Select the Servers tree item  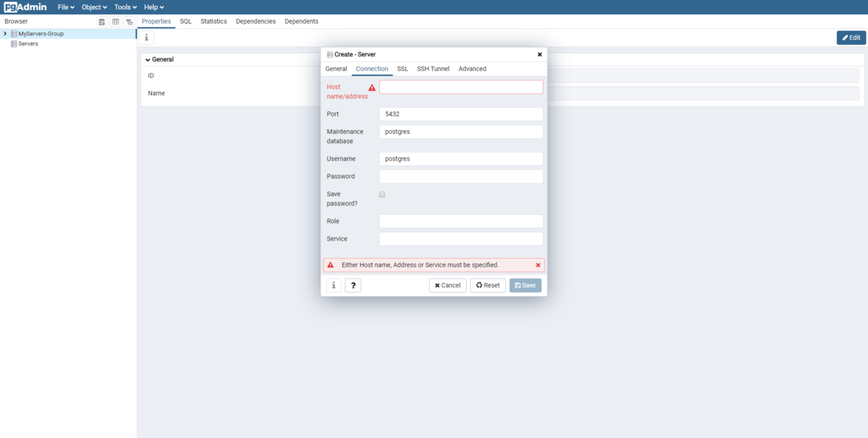(28, 44)
